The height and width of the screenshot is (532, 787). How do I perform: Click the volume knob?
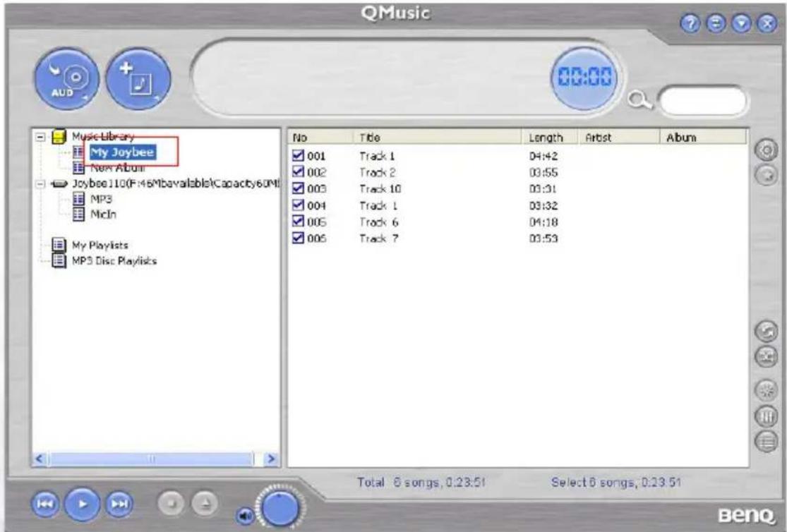pyautogui.click(x=280, y=507)
